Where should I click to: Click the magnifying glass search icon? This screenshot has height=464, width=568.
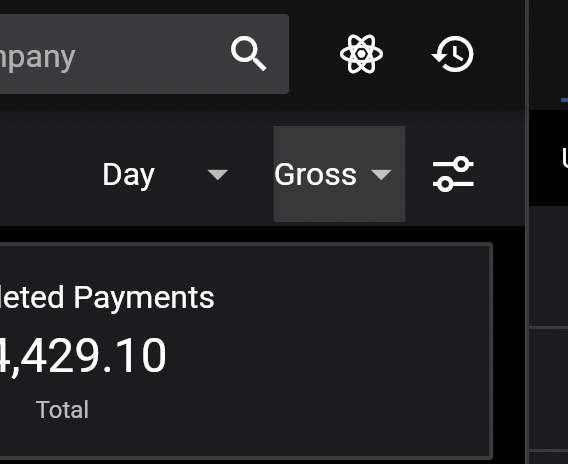coord(248,54)
